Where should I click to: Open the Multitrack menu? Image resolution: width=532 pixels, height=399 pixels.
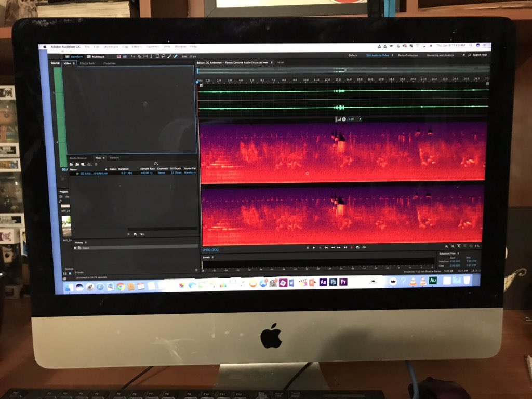[x=111, y=46]
